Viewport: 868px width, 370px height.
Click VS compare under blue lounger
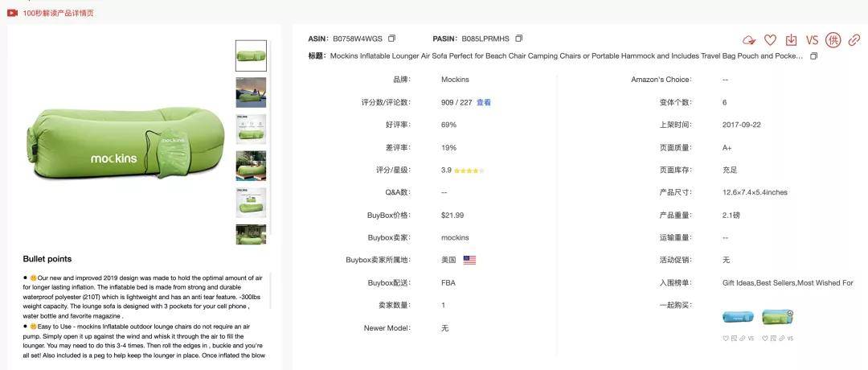pyautogui.click(x=751, y=338)
